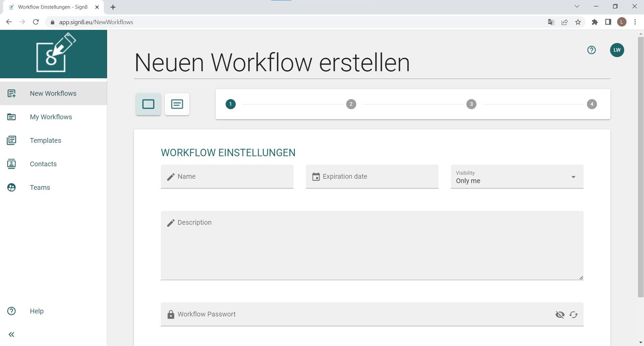Click the address bar URL app.sign8.eu/NewWorkflows
This screenshot has width=644, height=346.
pos(96,22)
